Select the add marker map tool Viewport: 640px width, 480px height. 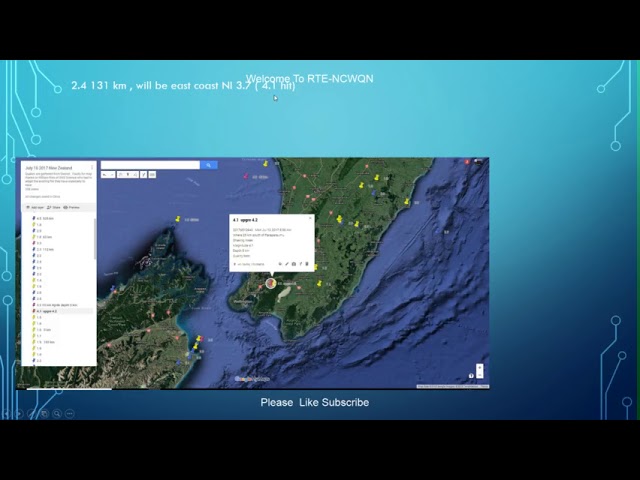pos(128,175)
